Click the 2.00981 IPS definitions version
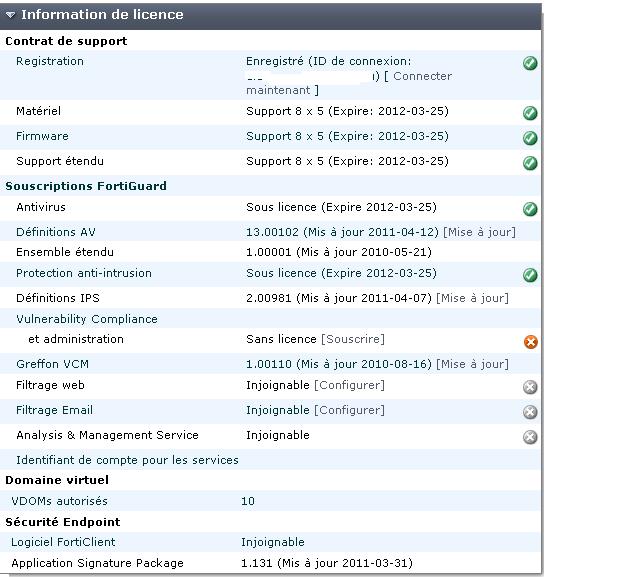 [x=269, y=298]
